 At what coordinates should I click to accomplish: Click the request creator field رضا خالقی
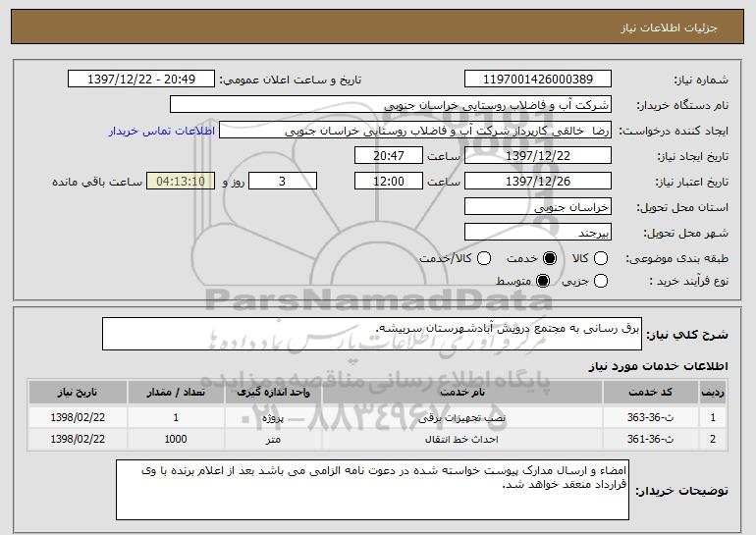coord(415,131)
